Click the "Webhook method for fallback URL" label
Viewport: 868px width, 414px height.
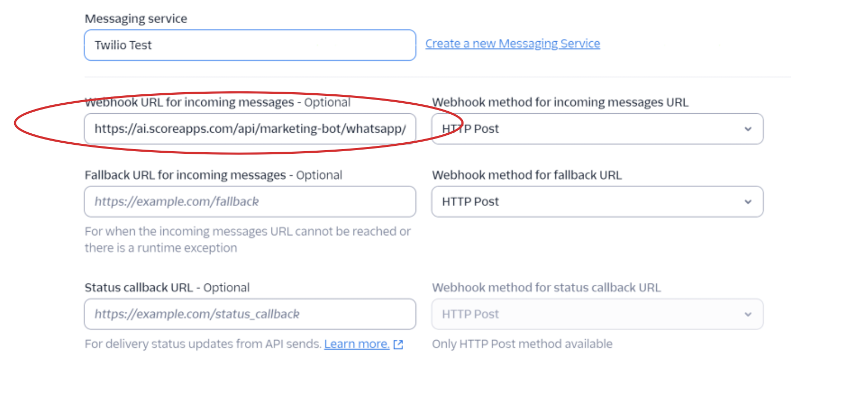(527, 175)
